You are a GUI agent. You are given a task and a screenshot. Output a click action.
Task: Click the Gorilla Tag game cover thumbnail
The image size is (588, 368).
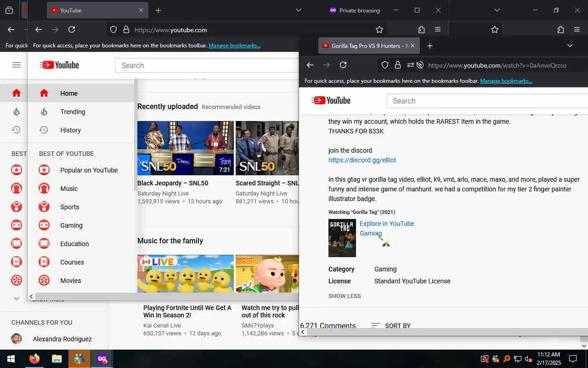(342, 238)
